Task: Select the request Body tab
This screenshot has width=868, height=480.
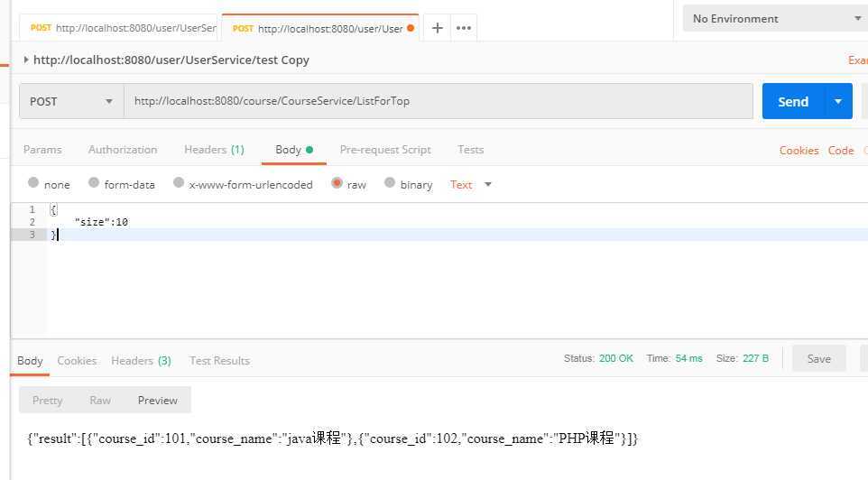Action: click(x=294, y=150)
